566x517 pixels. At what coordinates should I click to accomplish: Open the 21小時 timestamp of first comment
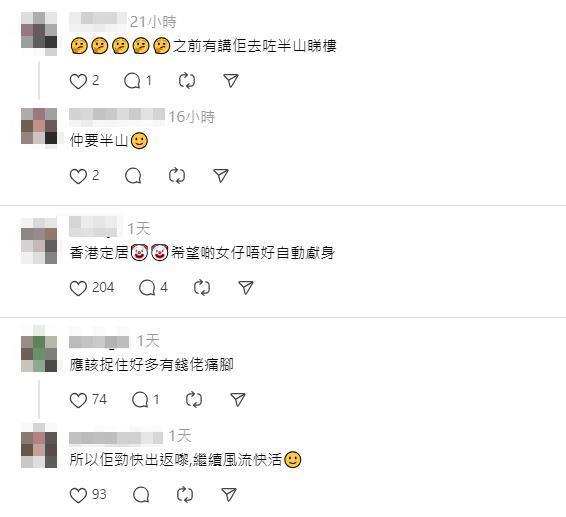(x=153, y=22)
